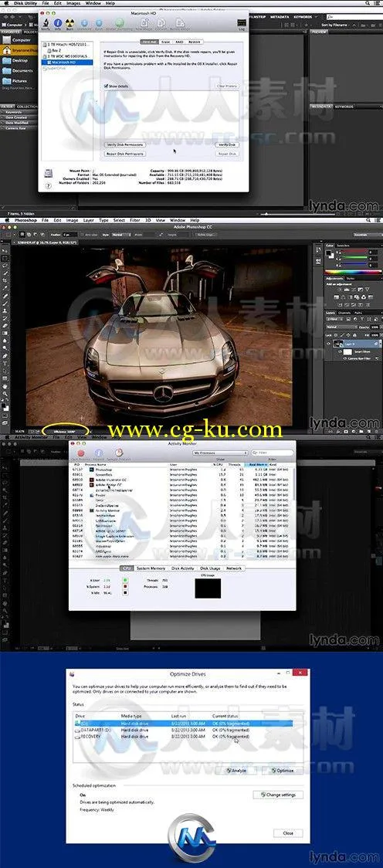Open the Filter menu in Photoshop
Image resolution: width=383 pixels, height=868 pixels.
click(134, 220)
